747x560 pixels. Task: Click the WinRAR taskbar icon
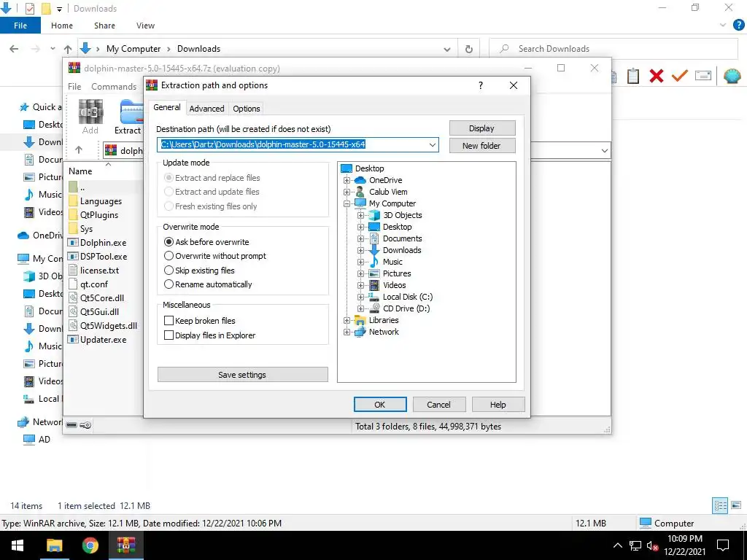click(125, 545)
